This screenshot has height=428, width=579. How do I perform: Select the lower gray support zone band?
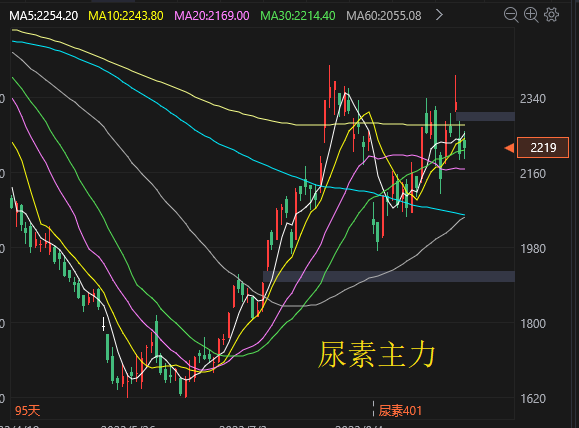click(x=389, y=277)
